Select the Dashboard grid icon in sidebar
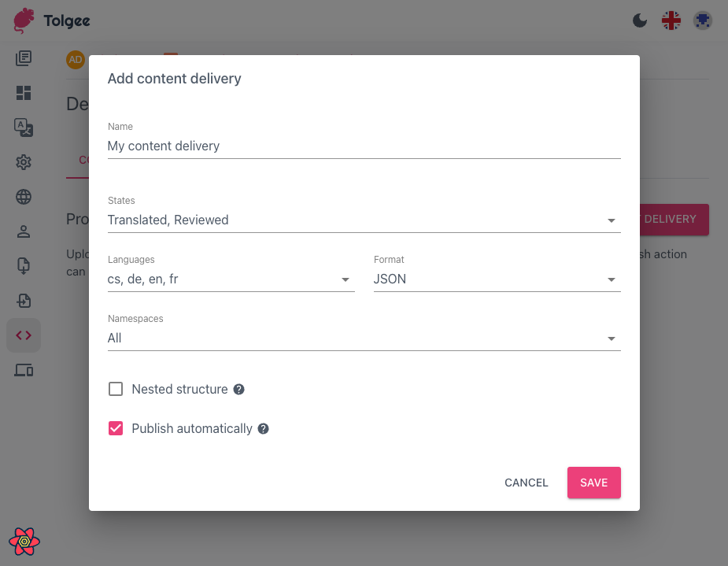 (24, 93)
